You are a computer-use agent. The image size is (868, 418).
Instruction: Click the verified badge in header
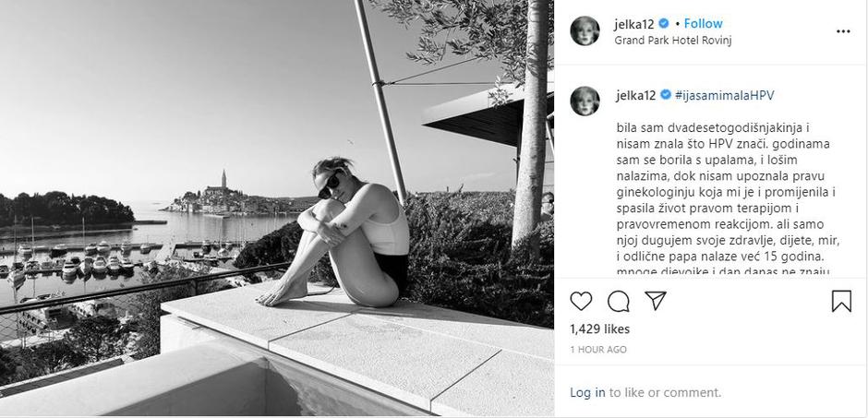coord(663,24)
